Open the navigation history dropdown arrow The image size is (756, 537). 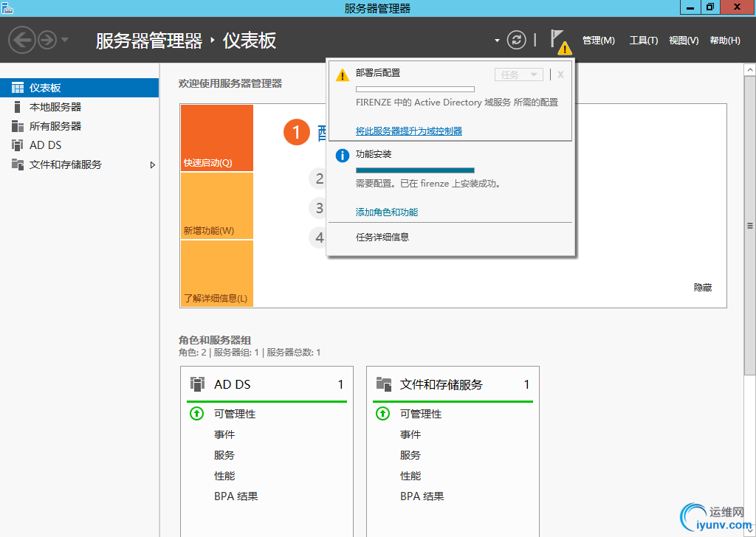pos(65,40)
